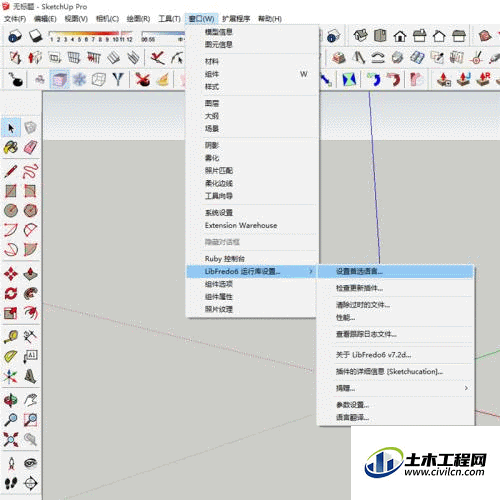Choose the Axes tool
Screen dimensions: 500x500
[11, 376]
